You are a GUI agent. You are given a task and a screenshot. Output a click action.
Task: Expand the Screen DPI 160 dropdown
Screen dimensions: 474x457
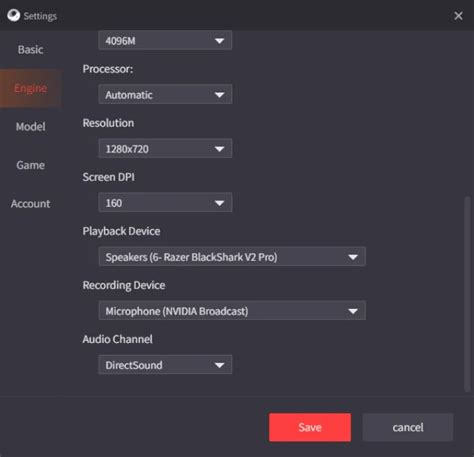pyautogui.click(x=165, y=202)
